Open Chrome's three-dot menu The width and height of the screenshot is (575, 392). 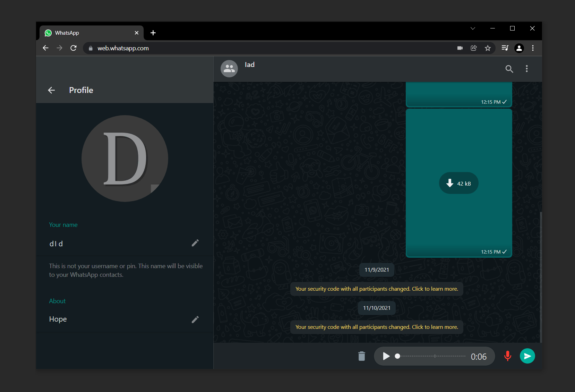(x=533, y=48)
